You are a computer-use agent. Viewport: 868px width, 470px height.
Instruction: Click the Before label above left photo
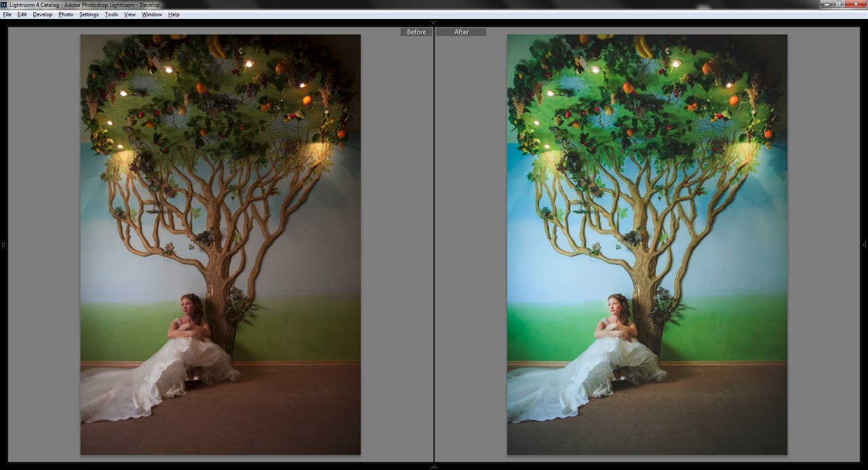point(416,32)
